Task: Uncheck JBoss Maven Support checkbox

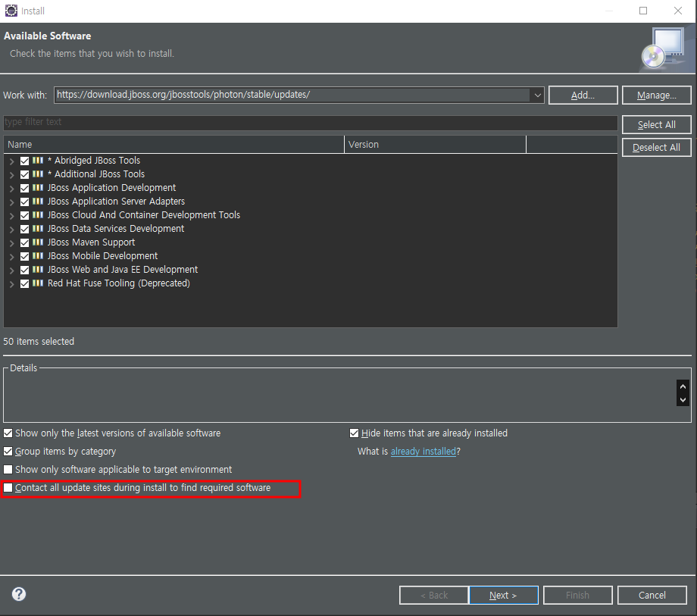Action: coord(24,242)
